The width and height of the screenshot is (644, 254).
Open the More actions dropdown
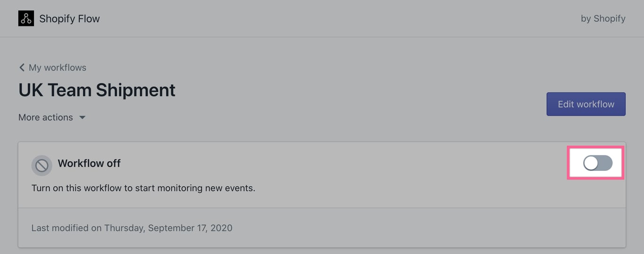tap(52, 118)
